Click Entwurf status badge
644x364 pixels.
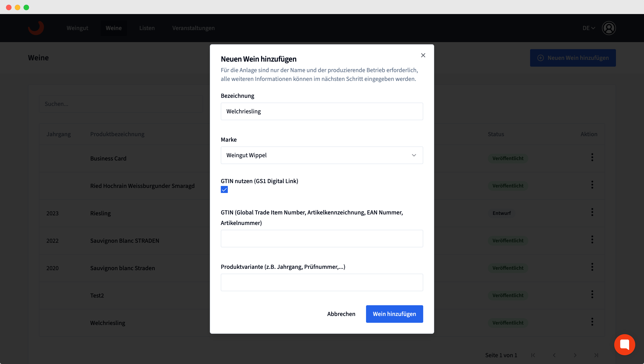pos(501,213)
